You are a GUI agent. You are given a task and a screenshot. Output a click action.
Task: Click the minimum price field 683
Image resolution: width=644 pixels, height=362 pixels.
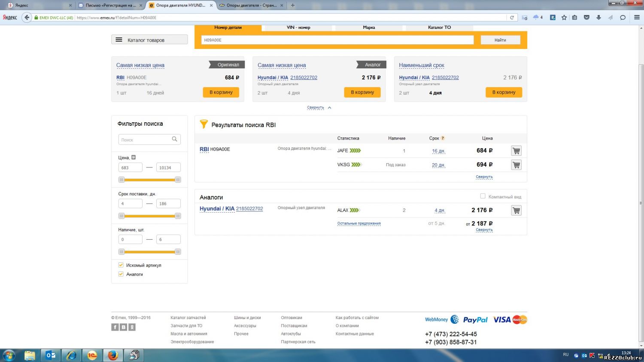pyautogui.click(x=130, y=167)
